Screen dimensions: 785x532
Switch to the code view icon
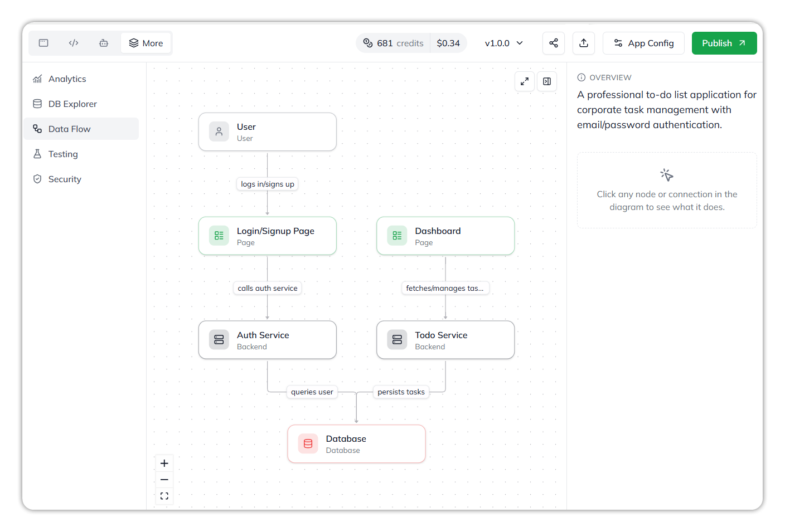tap(74, 43)
